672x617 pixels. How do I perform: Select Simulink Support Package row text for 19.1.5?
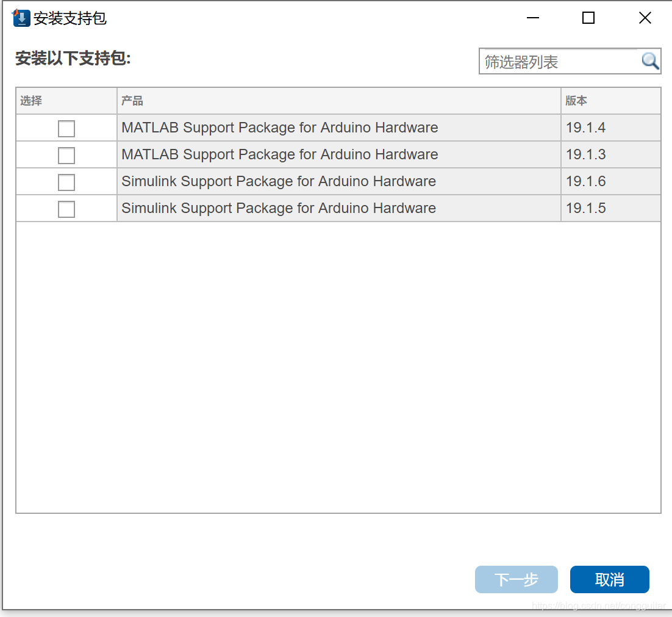coord(279,208)
